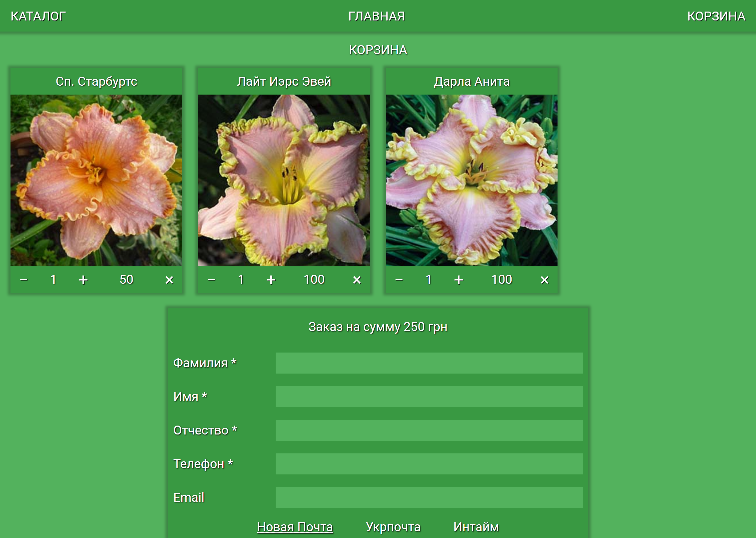Click the Дарла Анита flower photo

pos(471,180)
